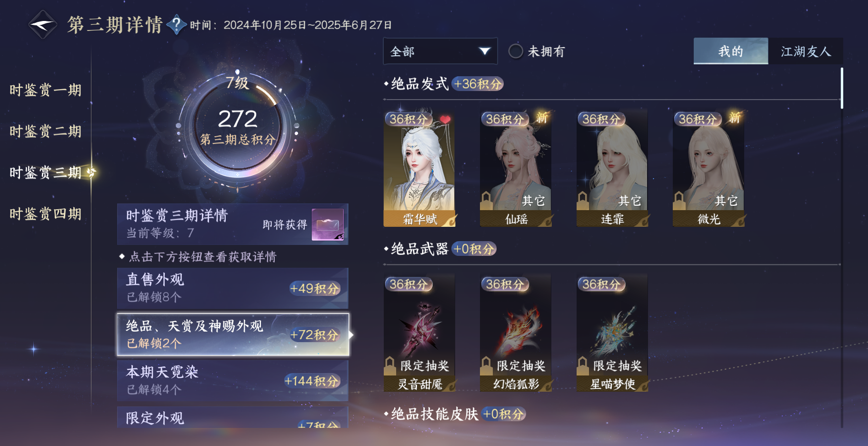Click the 直售外观 +49积分 button
Screen dimensions: 868x446
click(x=233, y=288)
